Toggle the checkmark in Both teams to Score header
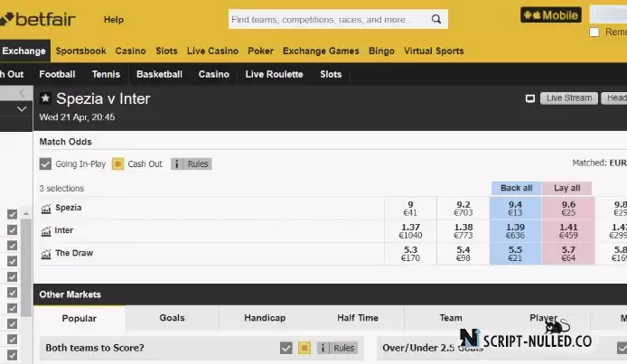The width and height of the screenshot is (627, 364). (x=285, y=348)
